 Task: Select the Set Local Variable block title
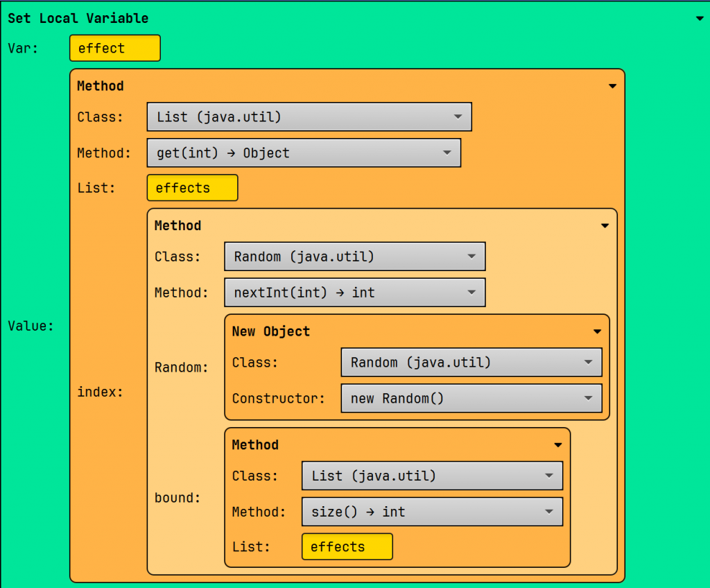coord(78,19)
